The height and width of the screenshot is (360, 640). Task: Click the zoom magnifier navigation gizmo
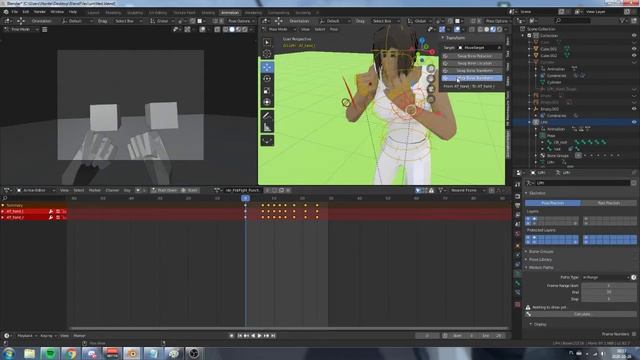tap(431, 69)
